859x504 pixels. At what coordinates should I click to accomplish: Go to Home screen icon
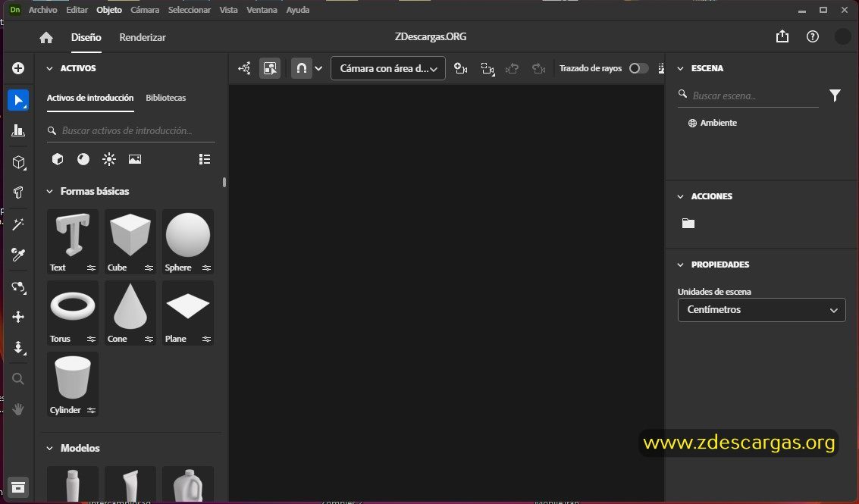tap(46, 37)
